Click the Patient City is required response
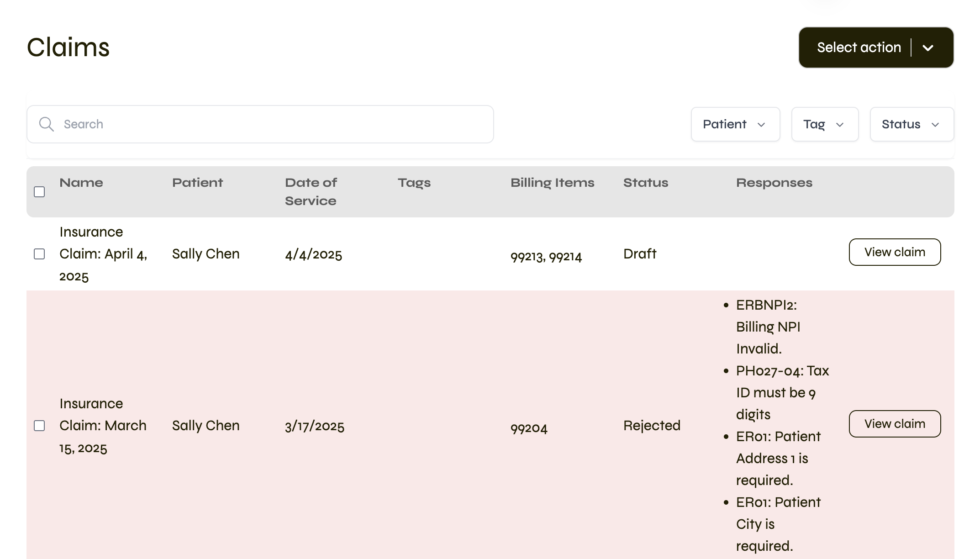980x559 pixels. 778,524
